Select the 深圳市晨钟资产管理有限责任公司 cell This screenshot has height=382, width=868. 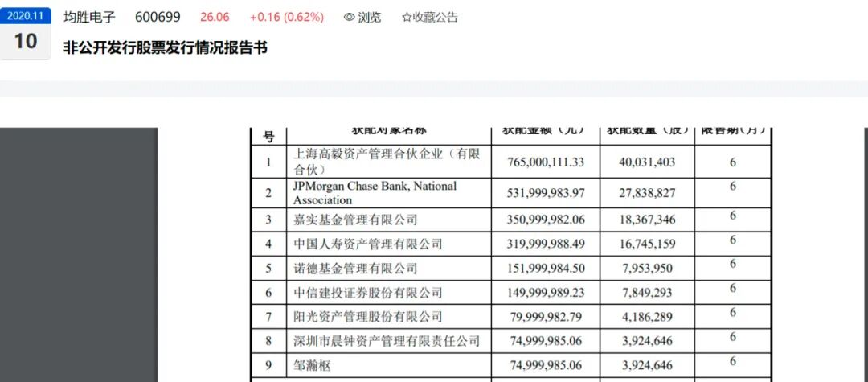click(389, 341)
